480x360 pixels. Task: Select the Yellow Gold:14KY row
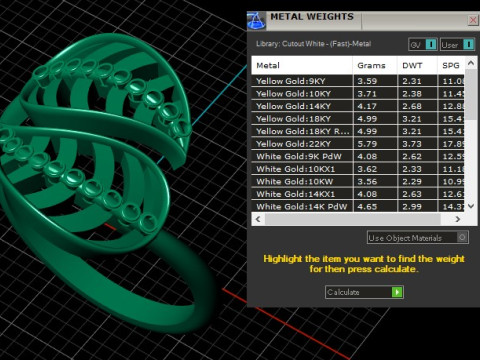click(x=358, y=106)
